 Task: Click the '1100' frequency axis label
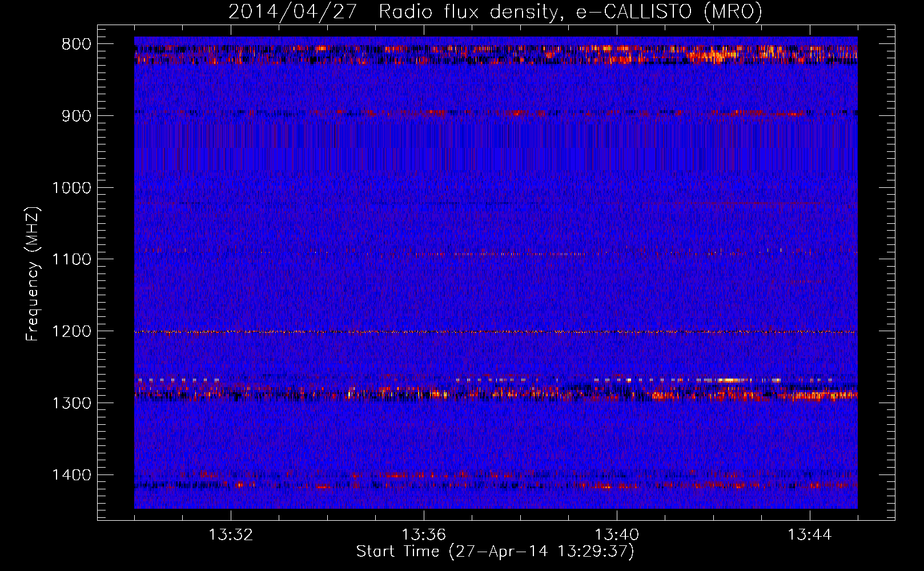71,260
